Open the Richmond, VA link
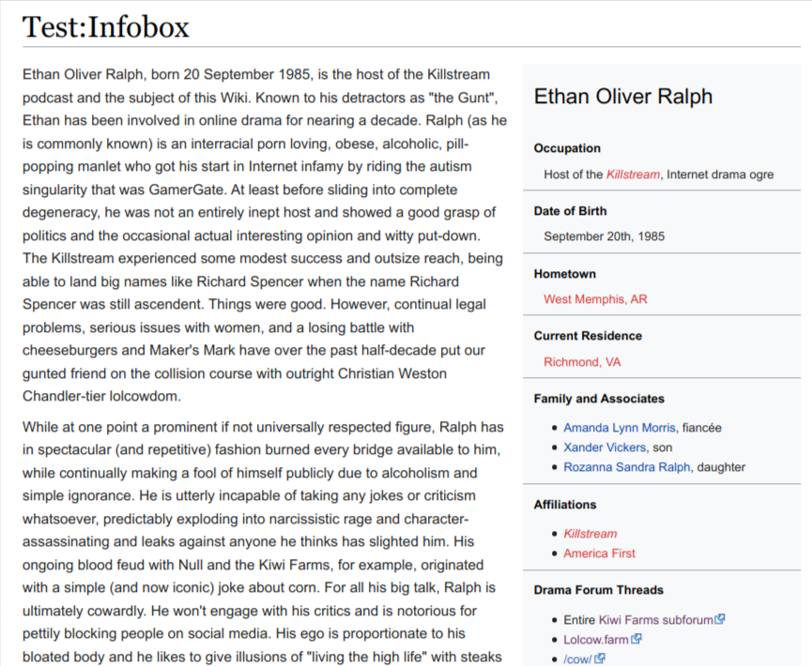Screen dimensions: 812x666 click(582, 362)
